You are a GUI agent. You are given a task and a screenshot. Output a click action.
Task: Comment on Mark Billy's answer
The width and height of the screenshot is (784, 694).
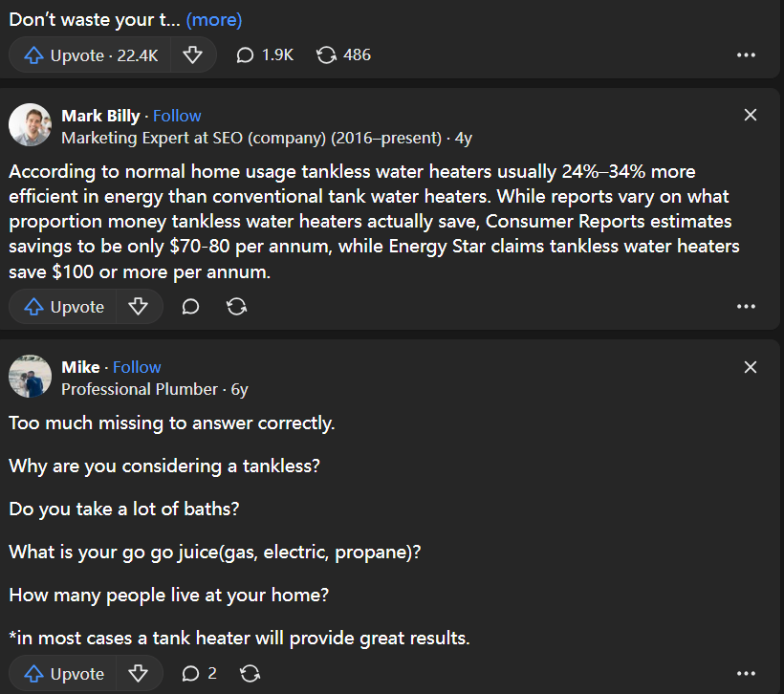[x=190, y=307]
